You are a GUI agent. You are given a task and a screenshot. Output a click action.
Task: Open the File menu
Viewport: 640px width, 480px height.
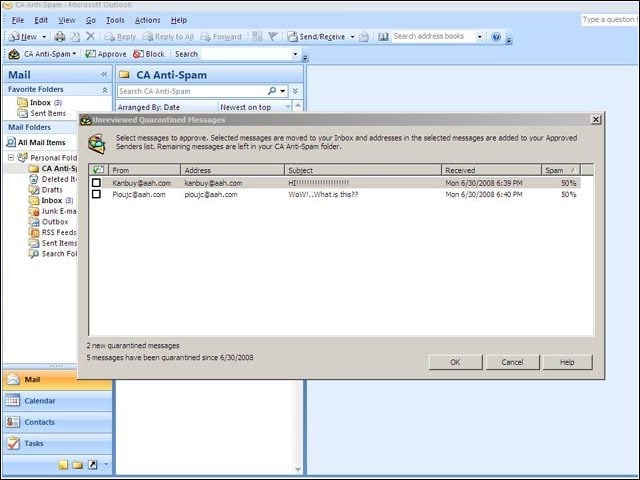coord(18,20)
